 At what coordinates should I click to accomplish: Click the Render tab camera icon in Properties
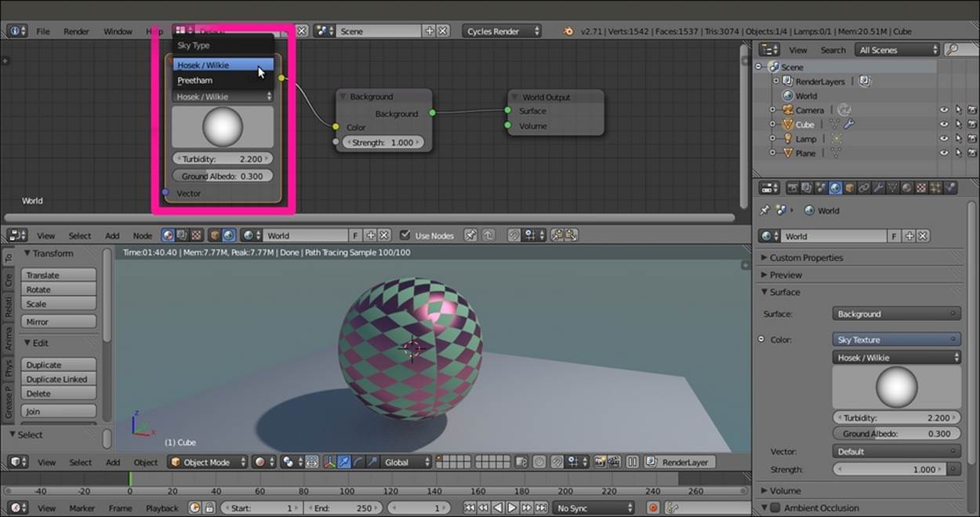(x=792, y=188)
